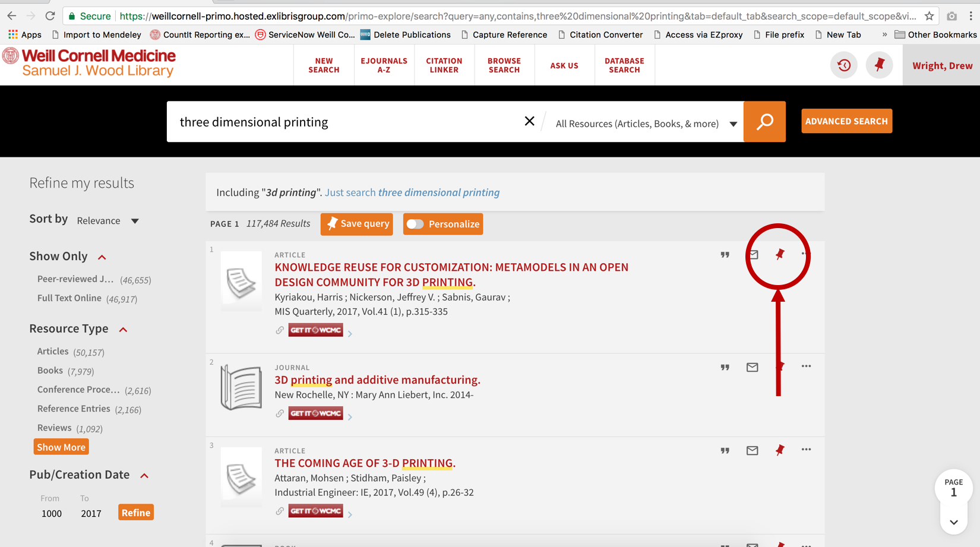Click the ADVANCED SEARCH button

point(846,121)
